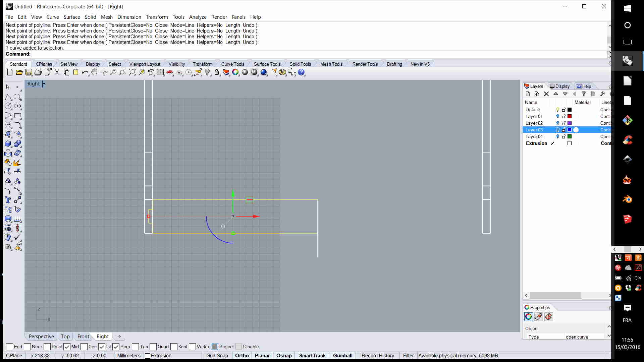Open the four-viewport layout icon

tap(160, 72)
